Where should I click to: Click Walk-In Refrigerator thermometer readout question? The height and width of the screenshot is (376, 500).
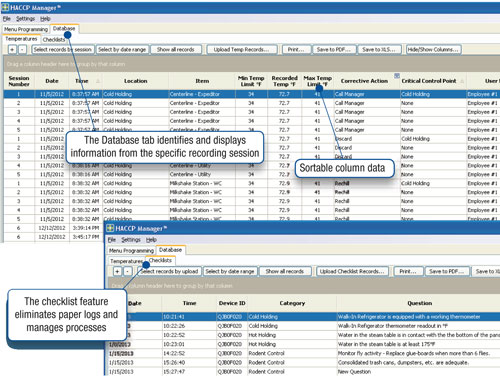pos(393,326)
